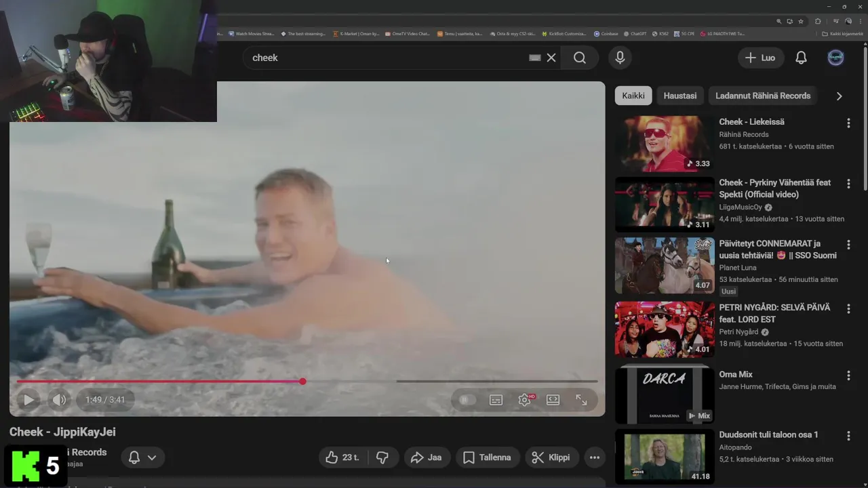Open the notifications bell in the YouTube header

[801, 58]
